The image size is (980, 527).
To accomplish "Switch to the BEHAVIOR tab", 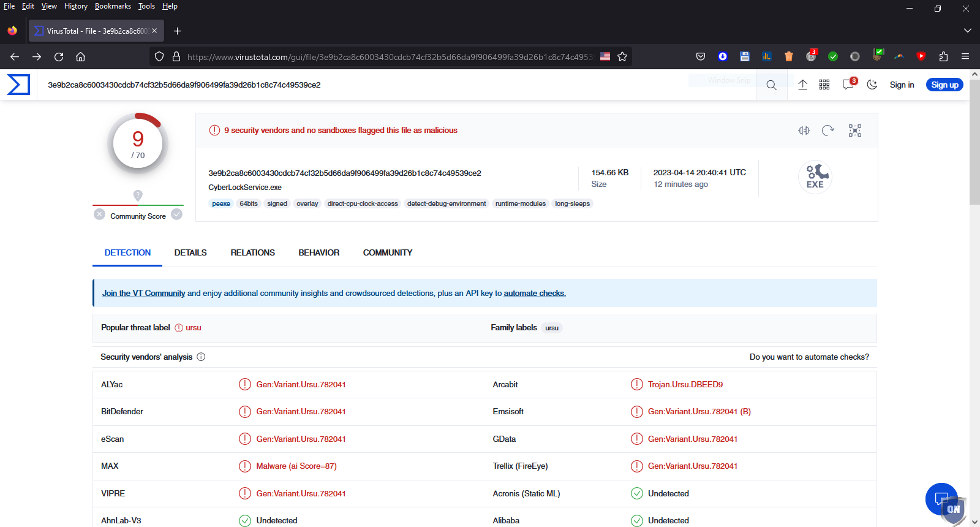I will coord(318,252).
